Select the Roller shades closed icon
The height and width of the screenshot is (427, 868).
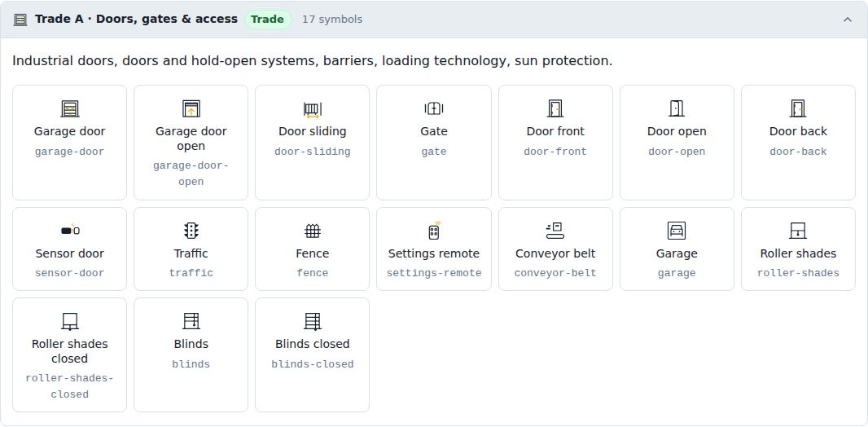pyautogui.click(x=70, y=321)
